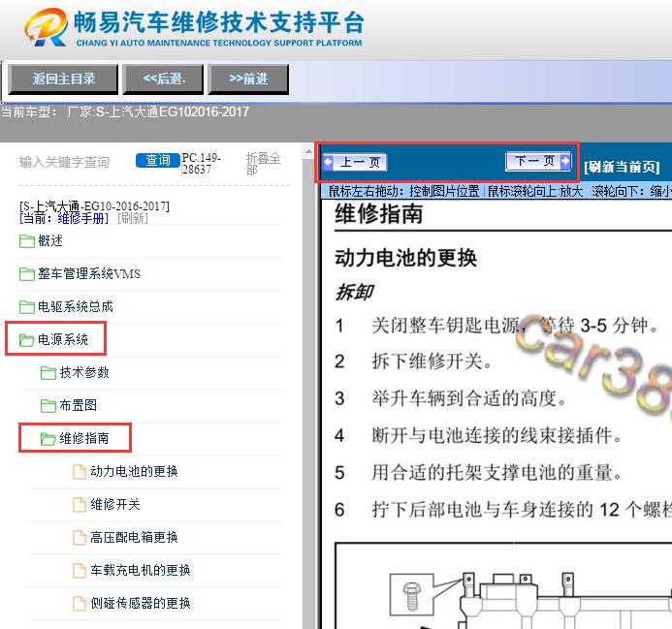Open the 车载充电机的更换 document
Image resolution: width=672 pixels, height=629 pixels.
point(141,570)
